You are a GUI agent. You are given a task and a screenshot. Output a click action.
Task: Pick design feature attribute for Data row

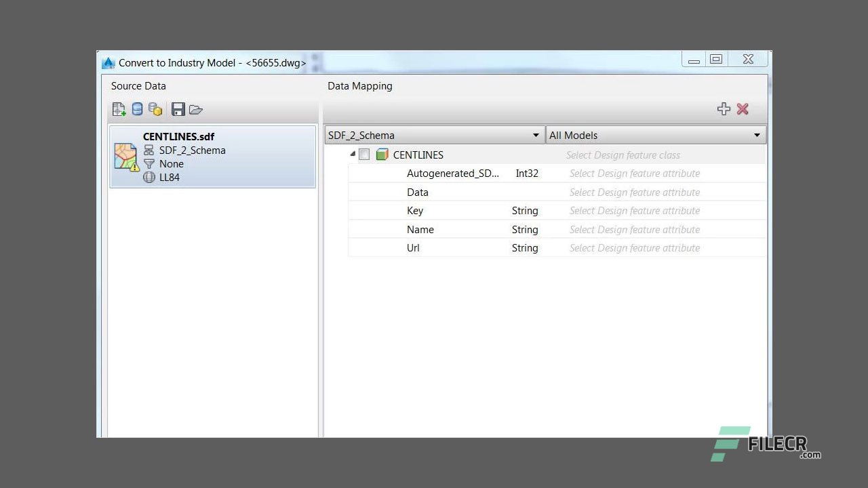coord(635,192)
